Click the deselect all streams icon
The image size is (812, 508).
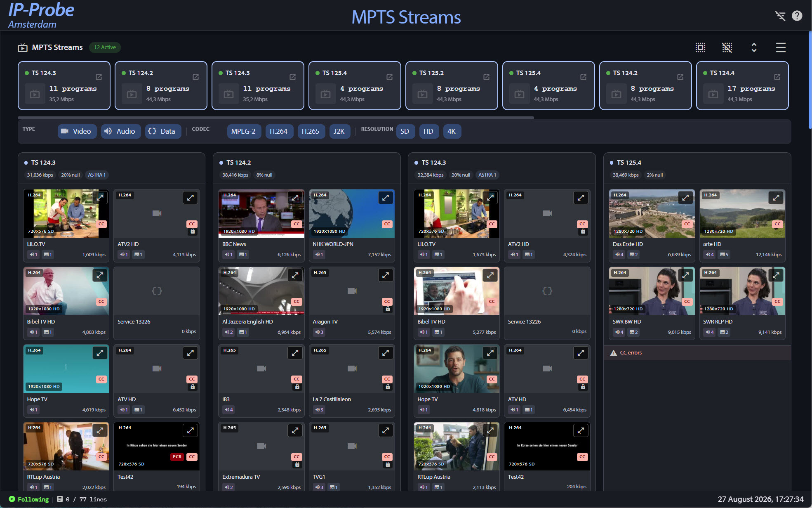[727, 47]
